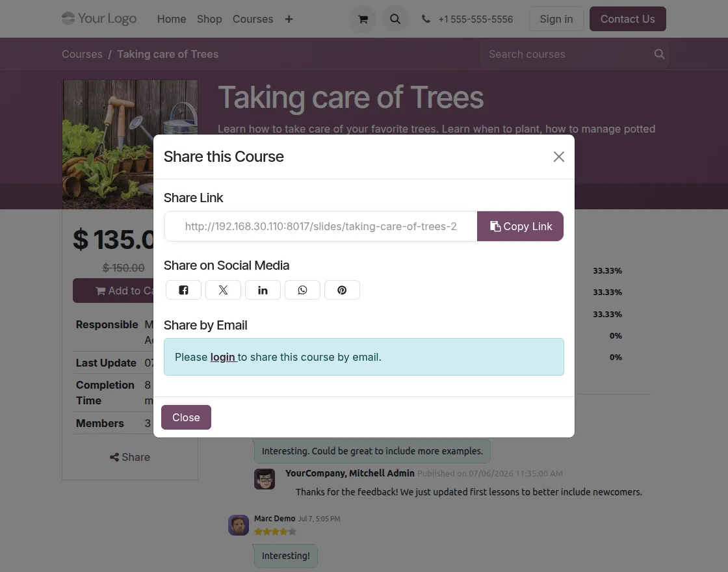728x572 pixels.
Task: Click the Sign in button
Action: (x=556, y=19)
